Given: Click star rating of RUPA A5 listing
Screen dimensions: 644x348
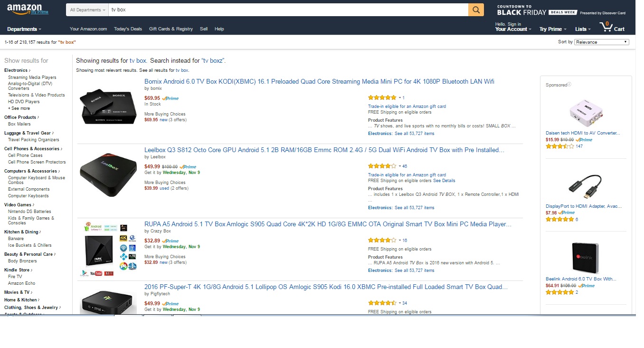Looking at the screenshot, I should point(382,240).
